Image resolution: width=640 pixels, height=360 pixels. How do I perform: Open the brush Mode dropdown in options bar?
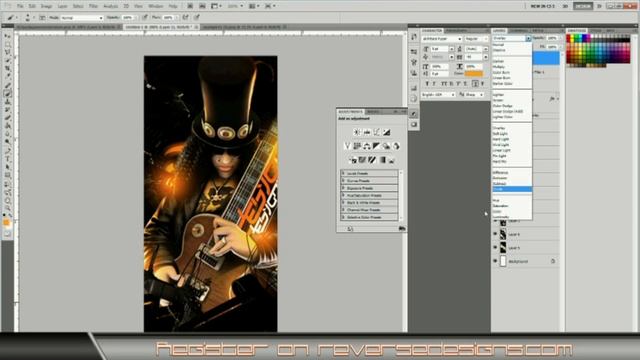pyautogui.click(x=82, y=18)
